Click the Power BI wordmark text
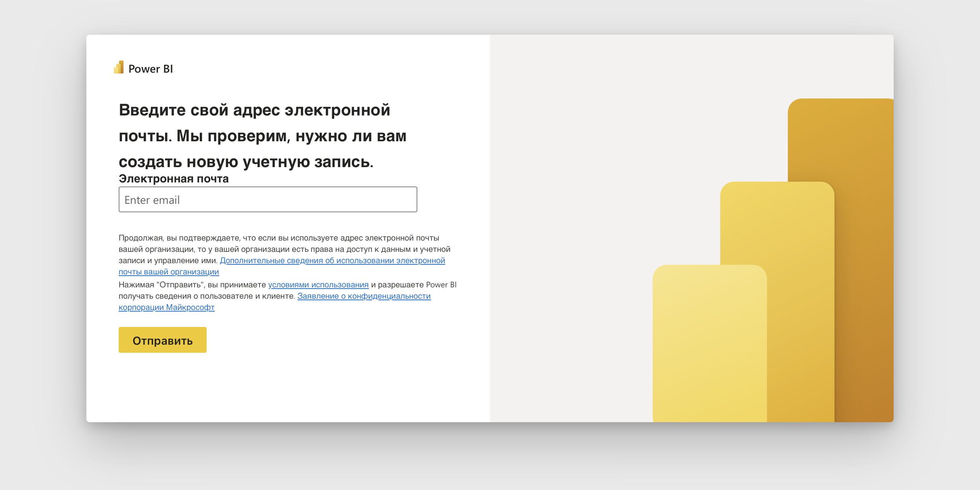This screenshot has width=980, height=490. [x=150, y=69]
